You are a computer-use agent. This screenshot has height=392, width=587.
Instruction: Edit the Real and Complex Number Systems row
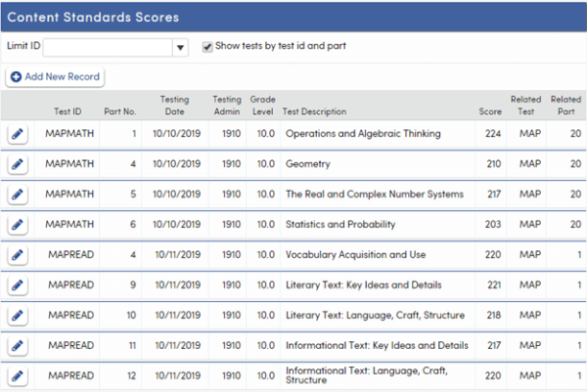point(18,195)
